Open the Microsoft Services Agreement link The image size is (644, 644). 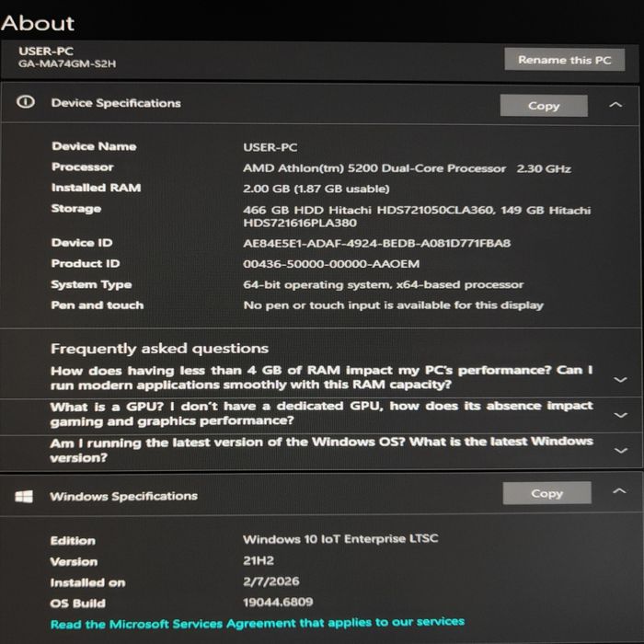tap(258, 623)
